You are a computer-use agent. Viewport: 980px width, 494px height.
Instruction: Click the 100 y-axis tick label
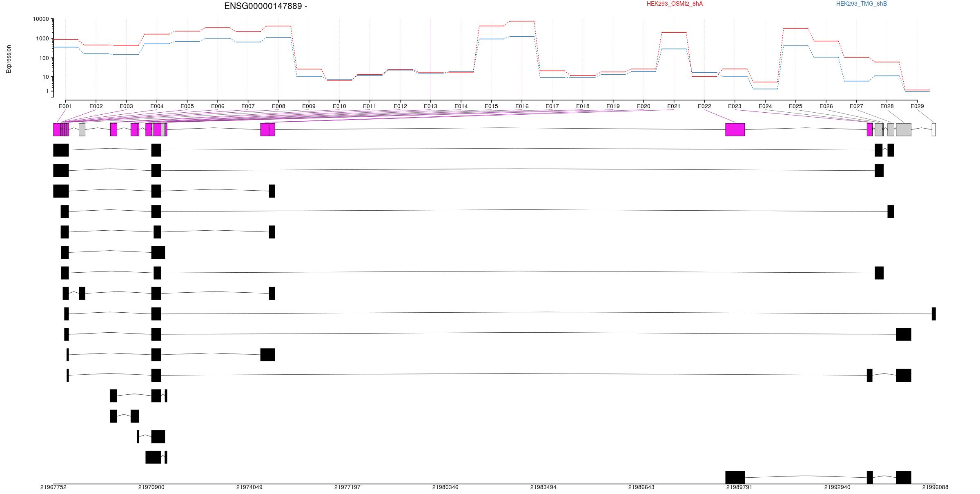(x=44, y=58)
